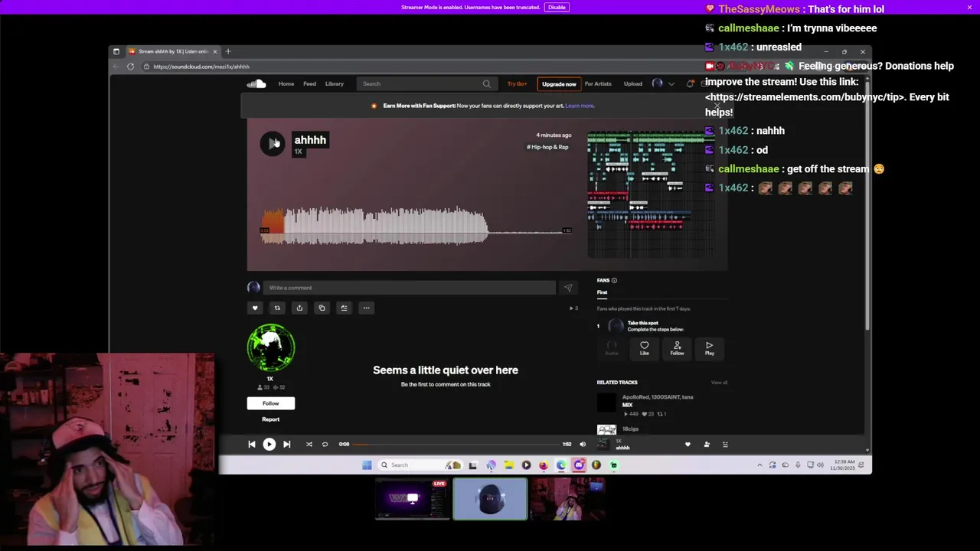Open the Upload page
The height and width of the screenshot is (551, 980).
click(633, 83)
